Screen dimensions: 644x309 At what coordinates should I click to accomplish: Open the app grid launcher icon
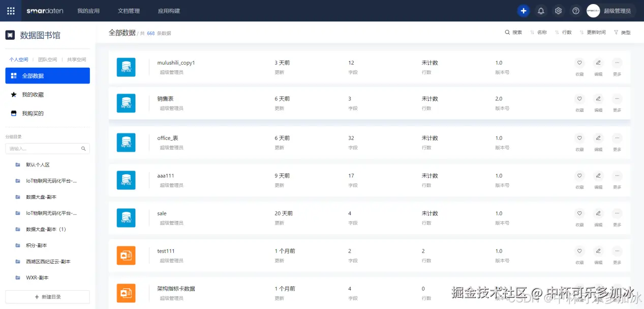pyautogui.click(x=11, y=11)
